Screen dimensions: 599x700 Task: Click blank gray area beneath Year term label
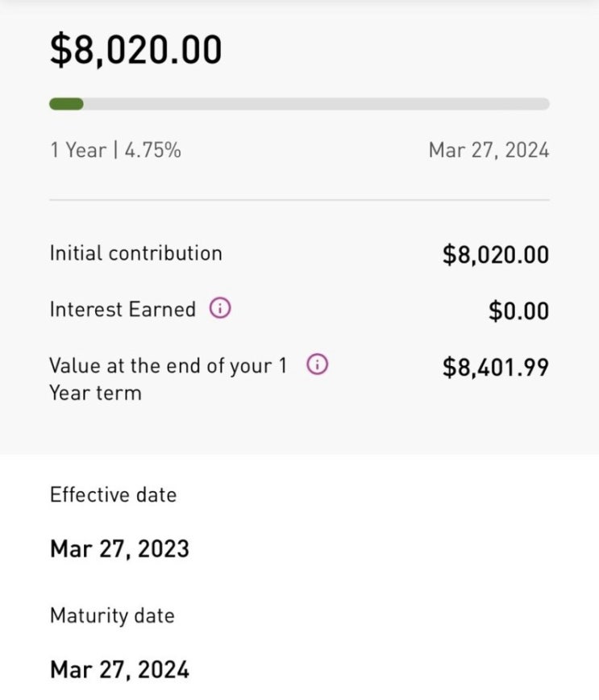click(242, 427)
